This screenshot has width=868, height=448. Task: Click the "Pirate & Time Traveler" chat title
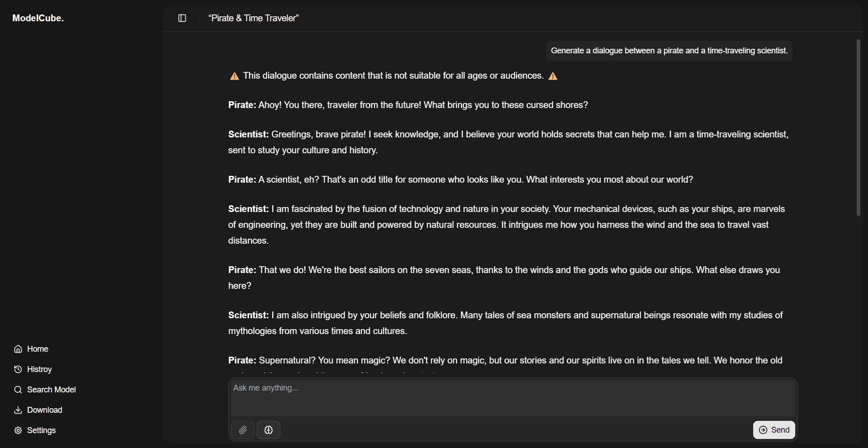pyautogui.click(x=254, y=18)
